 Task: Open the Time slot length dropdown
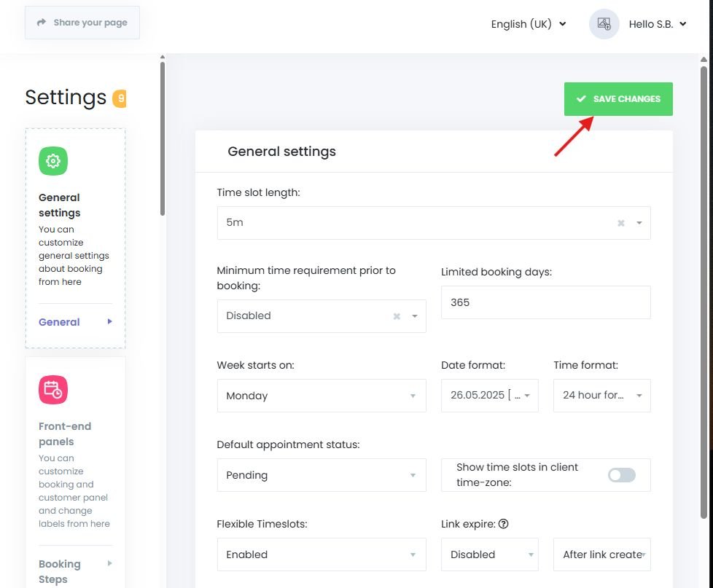[639, 223]
